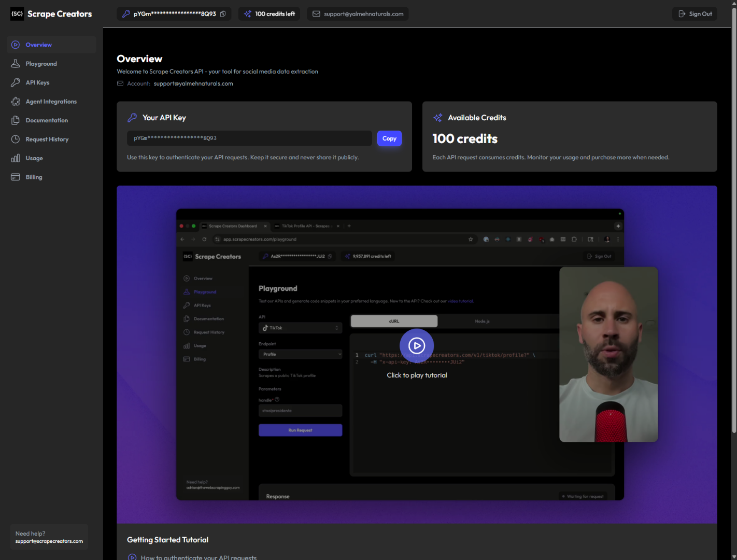Play the tutorial video using the play button

pyautogui.click(x=417, y=345)
